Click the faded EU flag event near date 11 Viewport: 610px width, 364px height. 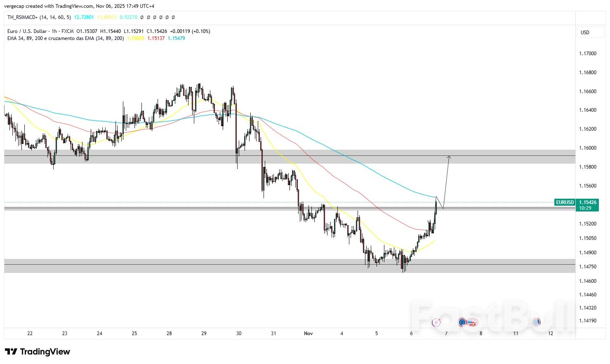(x=536, y=322)
